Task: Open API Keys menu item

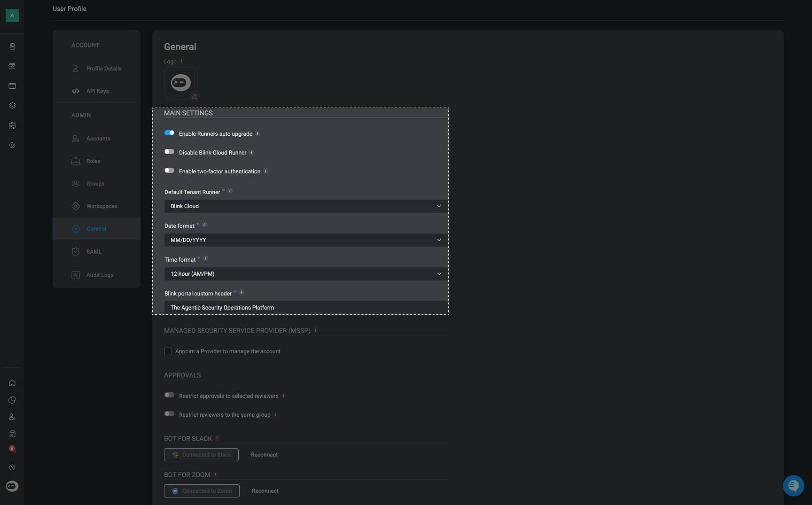Action: [x=96, y=91]
